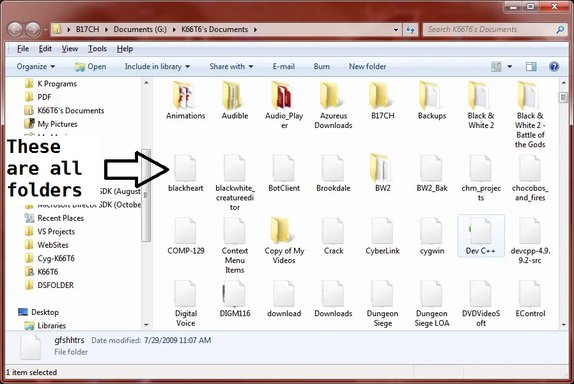Image resolution: width=574 pixels, height=384 pixels.
Task: Click the Forward navigation arrow
Action: coord(33,29)
